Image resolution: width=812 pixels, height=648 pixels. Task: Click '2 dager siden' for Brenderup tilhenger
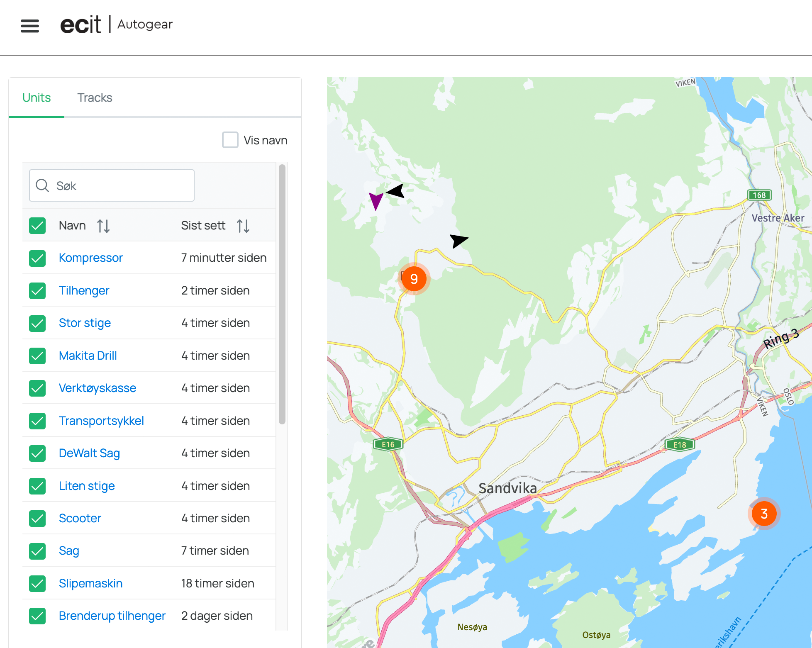217,616
